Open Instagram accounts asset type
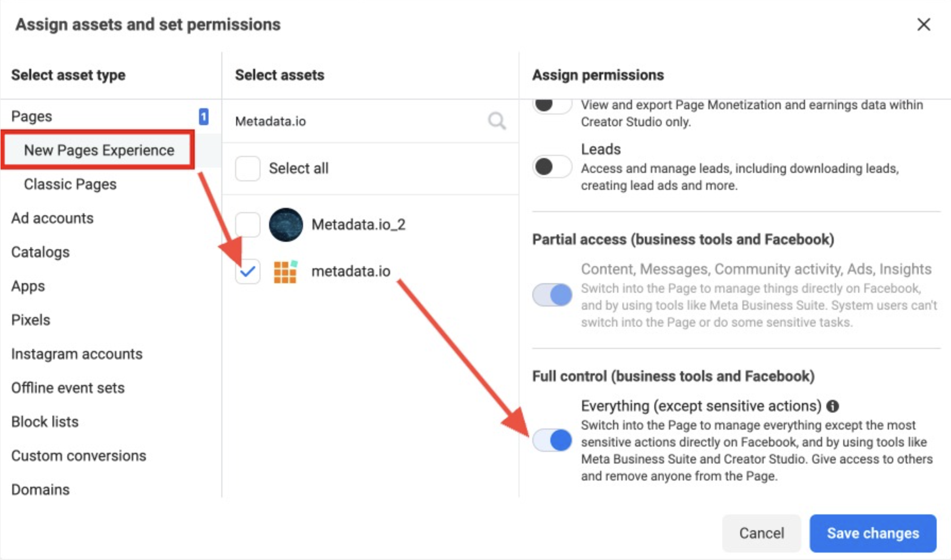Viewport: 951px width, 560px height. pos(76,354)
